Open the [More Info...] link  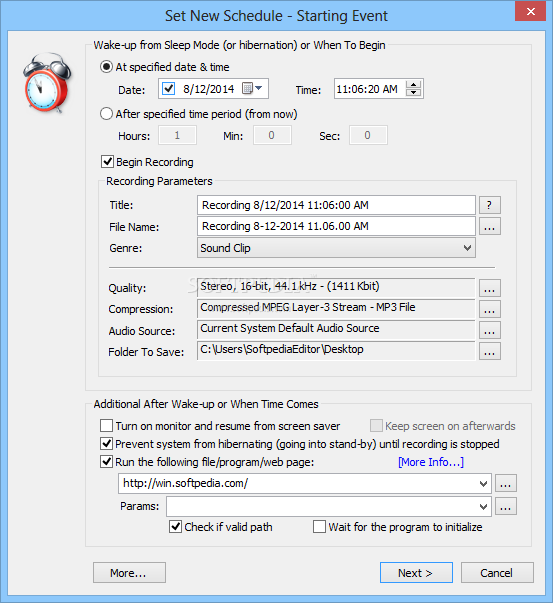(431, 462)
